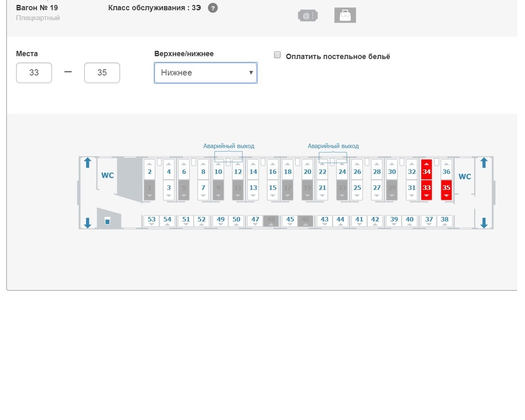Select side seat 41

point(359,221)
